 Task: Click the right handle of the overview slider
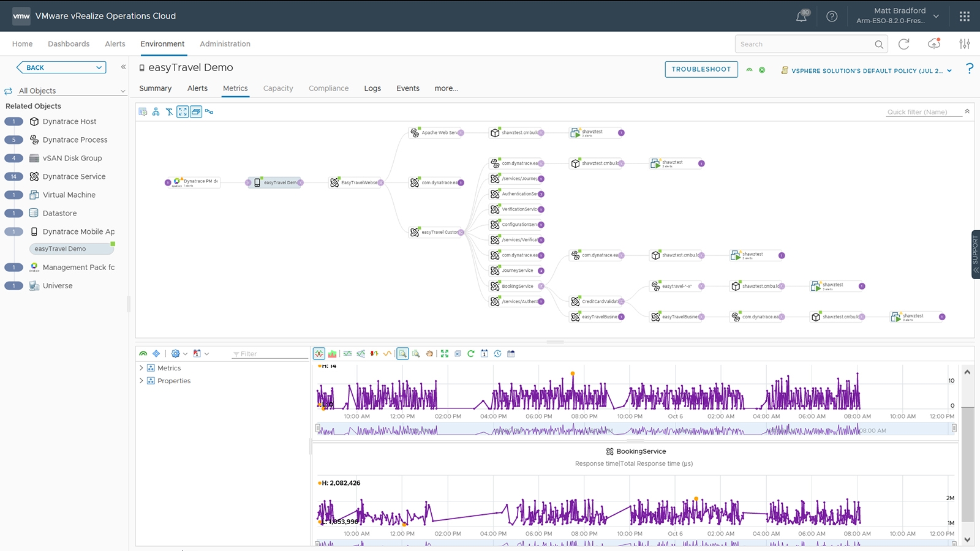(x=954, y=429)
